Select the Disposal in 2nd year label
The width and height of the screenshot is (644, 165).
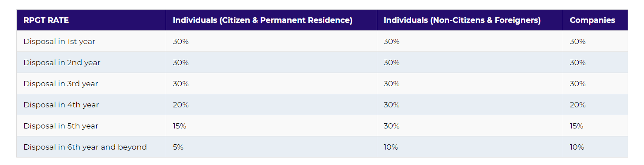click(x=62, y=62)
